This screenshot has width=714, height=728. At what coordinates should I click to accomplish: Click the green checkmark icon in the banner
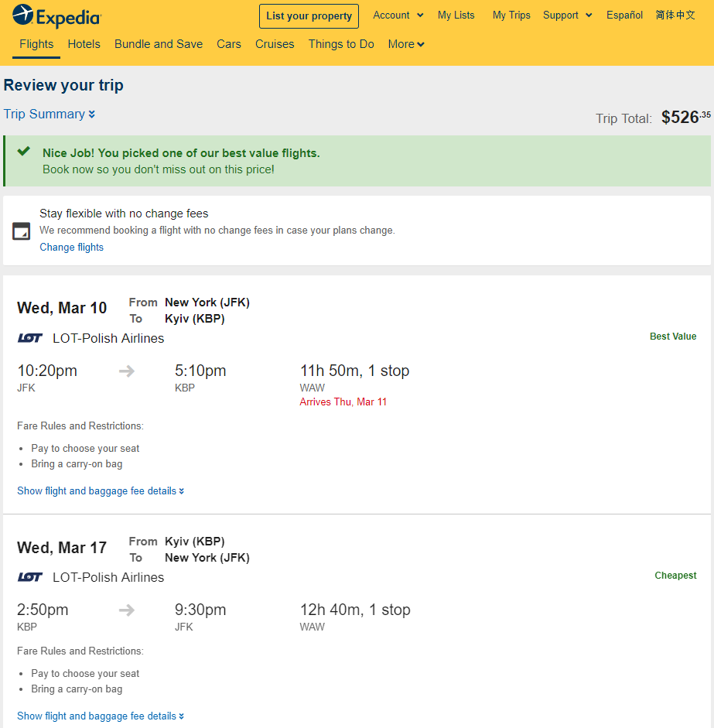pos(24,152)
